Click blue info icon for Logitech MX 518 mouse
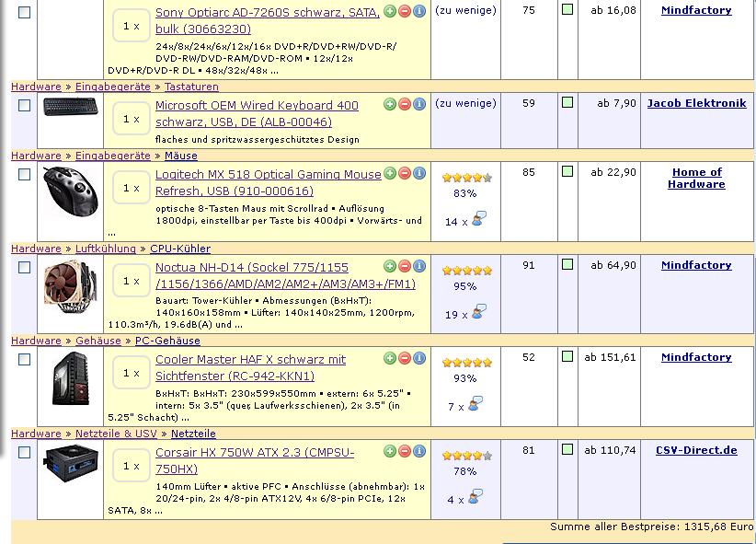The width and height of the screenshot is (756, 544). coord(419,173)
